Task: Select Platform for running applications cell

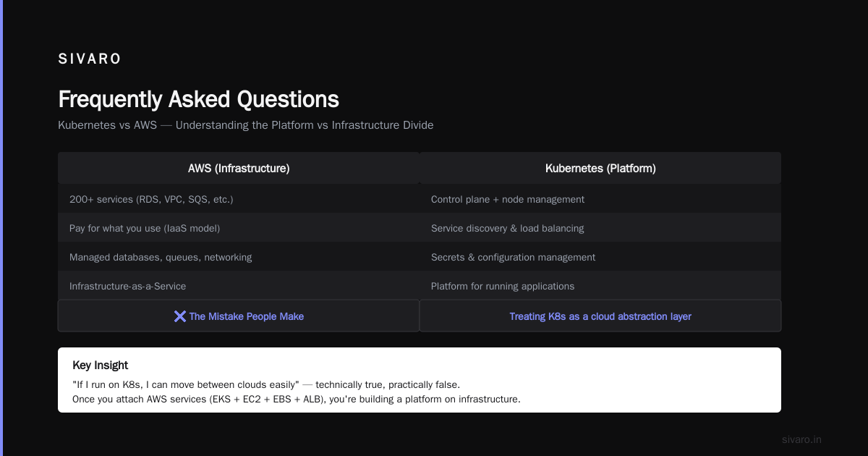Action: click(x=600, y=286)
